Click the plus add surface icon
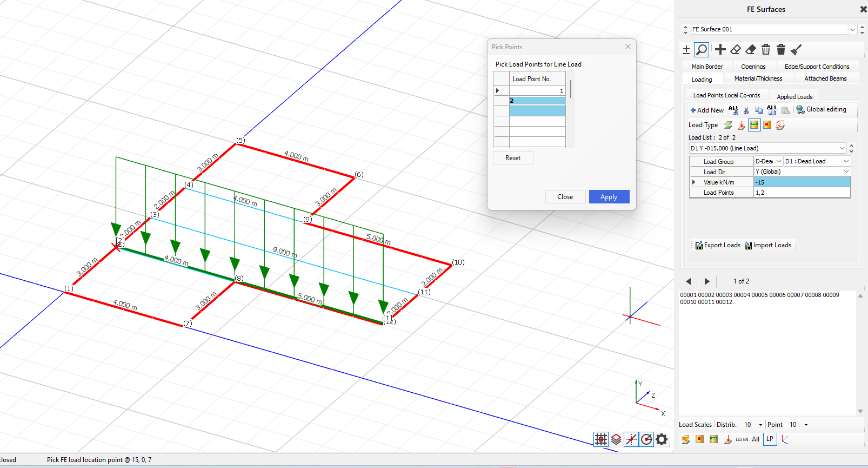868x468 pixels. click(720, 50)
